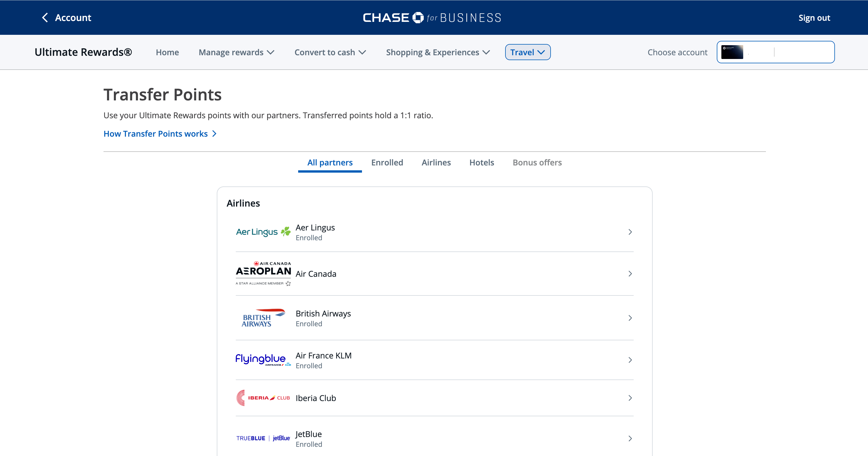Screen dimensions: 868x456
Task: Click the back arrow next to Account
Action: (x=45, y=18)
